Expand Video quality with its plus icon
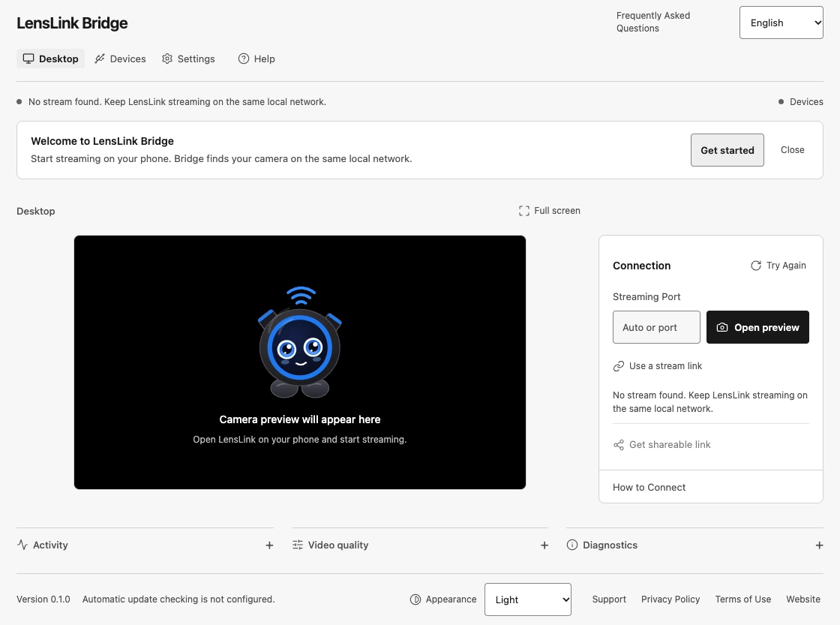The width and height of the screenshot is (840, 625). (x=544, y=545)
